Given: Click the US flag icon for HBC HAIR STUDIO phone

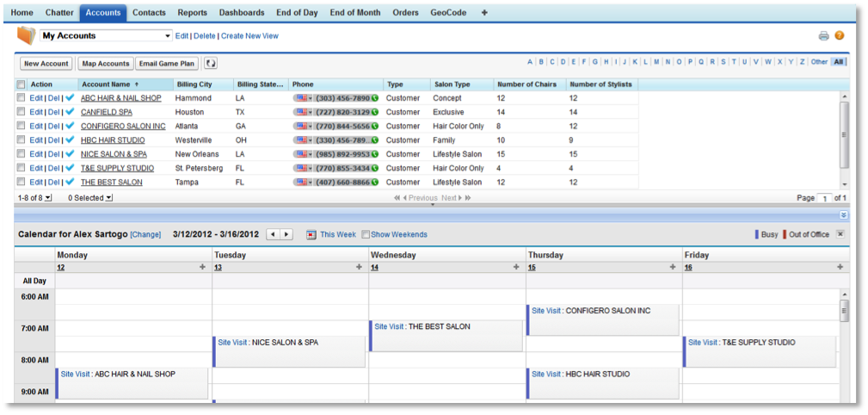Looking at the screenshot, I should click(302, 140).
